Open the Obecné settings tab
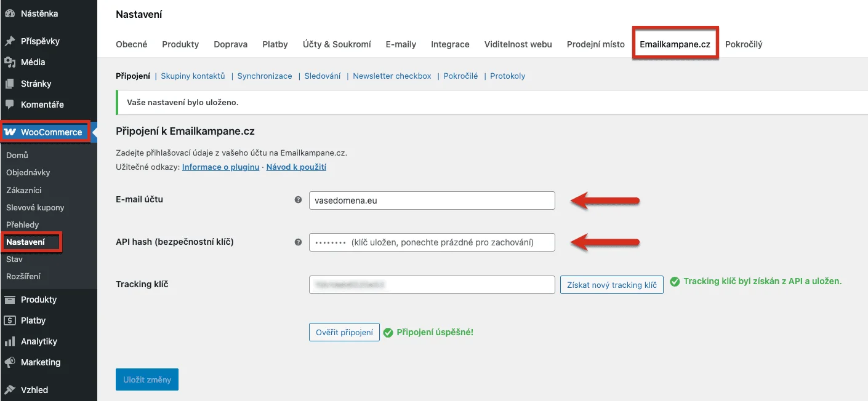The height and width of the screenshot is (401, 868). [132, 44]
